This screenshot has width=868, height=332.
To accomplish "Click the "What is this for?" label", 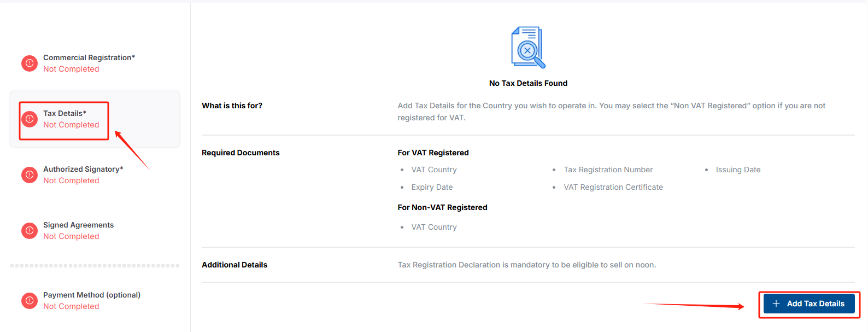I will tap(232, 106).
